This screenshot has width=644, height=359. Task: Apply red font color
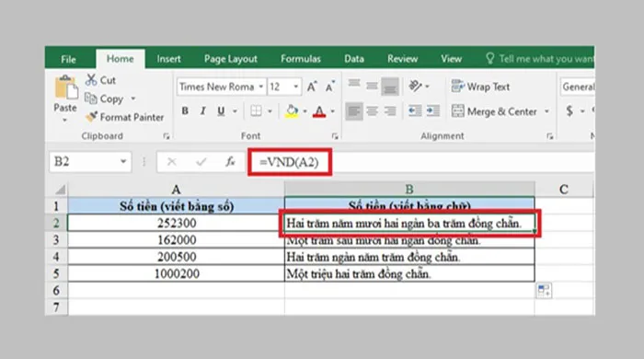pos(319,110)
